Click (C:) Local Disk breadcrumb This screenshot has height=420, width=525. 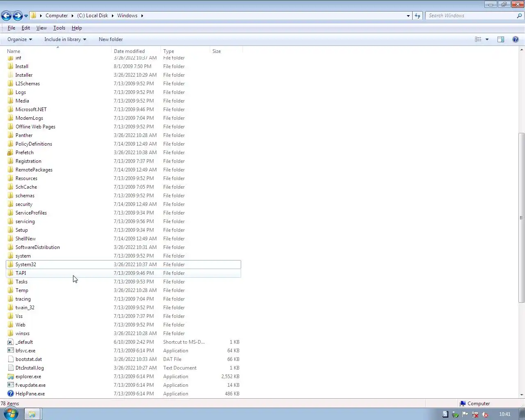tap(92, 16)
